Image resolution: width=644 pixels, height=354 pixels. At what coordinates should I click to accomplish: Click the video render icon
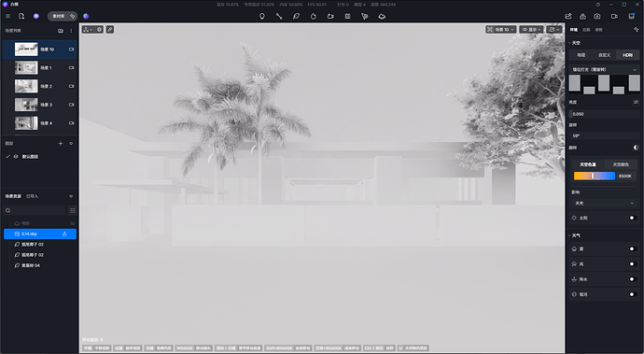click(x=614, y=16)
